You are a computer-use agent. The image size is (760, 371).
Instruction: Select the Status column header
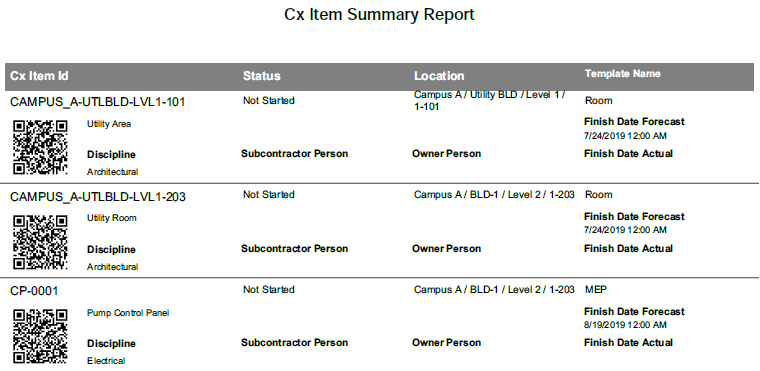(262, 76)
